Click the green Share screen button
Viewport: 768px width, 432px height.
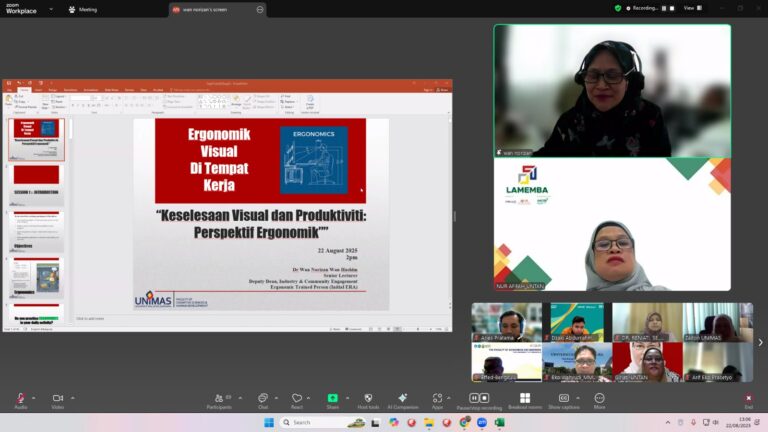coord(332,398)
